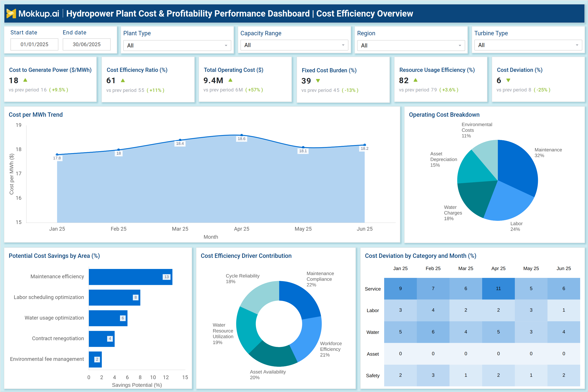Click the -25% change text

542,90
